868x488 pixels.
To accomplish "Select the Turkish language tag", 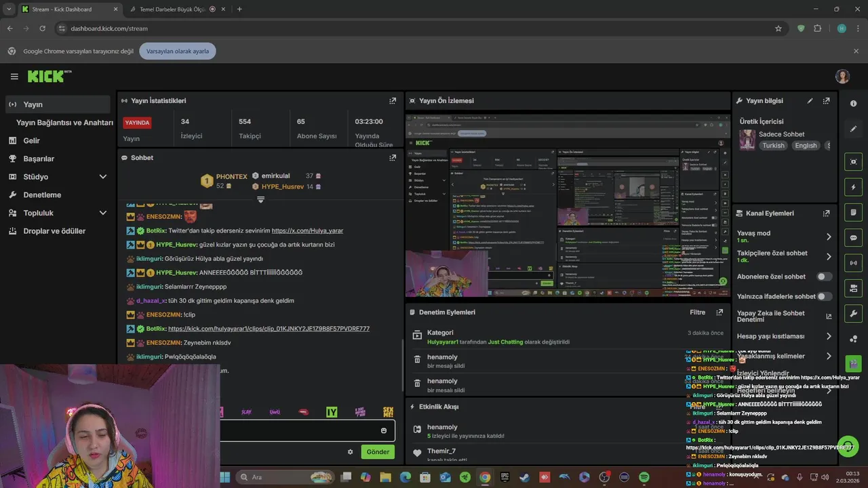I will pos(773,146).
